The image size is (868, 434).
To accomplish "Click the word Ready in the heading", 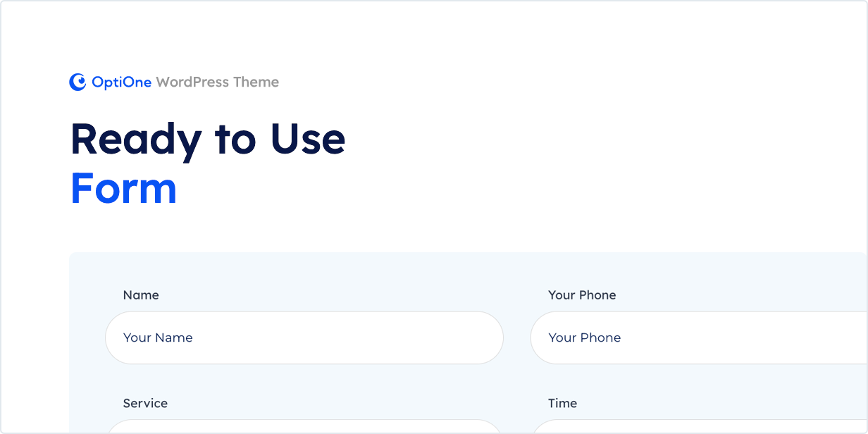I will (x=136, y=139).
